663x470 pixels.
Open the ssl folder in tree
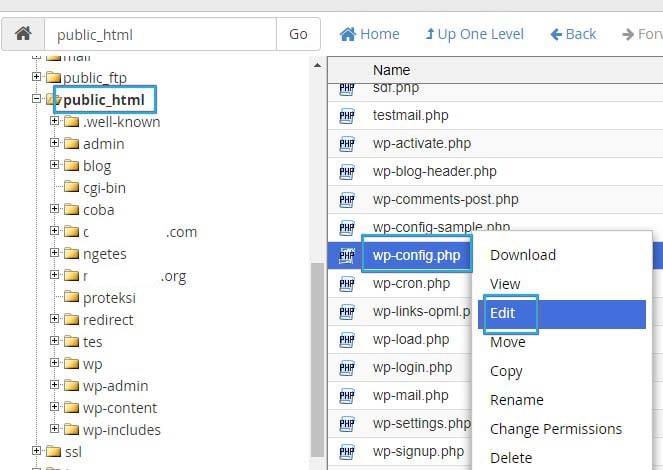pos(73,452)
